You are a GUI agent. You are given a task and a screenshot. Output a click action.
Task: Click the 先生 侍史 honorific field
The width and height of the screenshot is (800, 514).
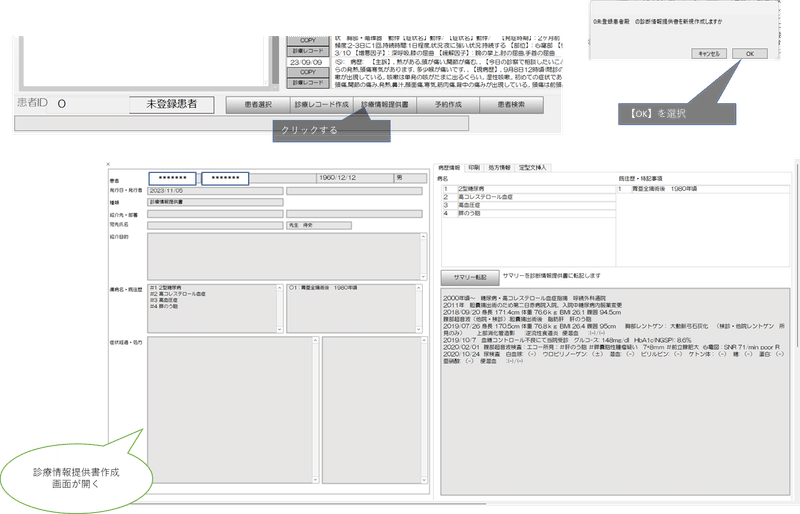click(x=319, y=225)
